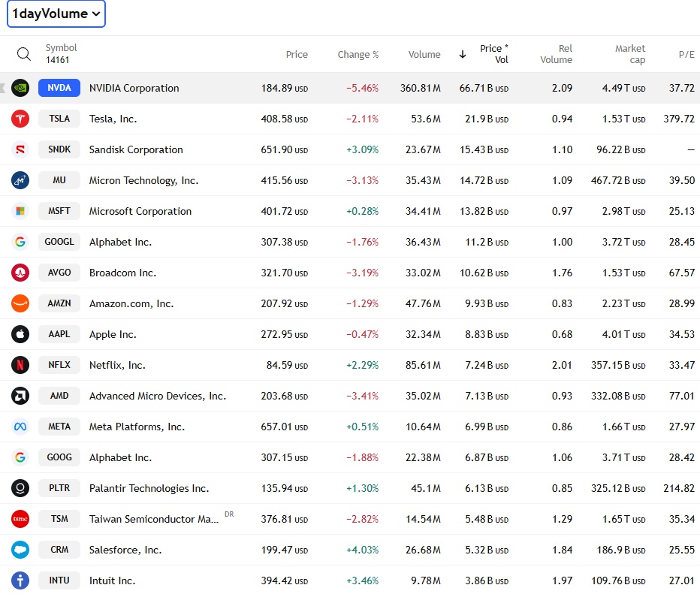700x594 pixels.
Task: Click the Apple logo icon
Action: [x=20, y=334]
